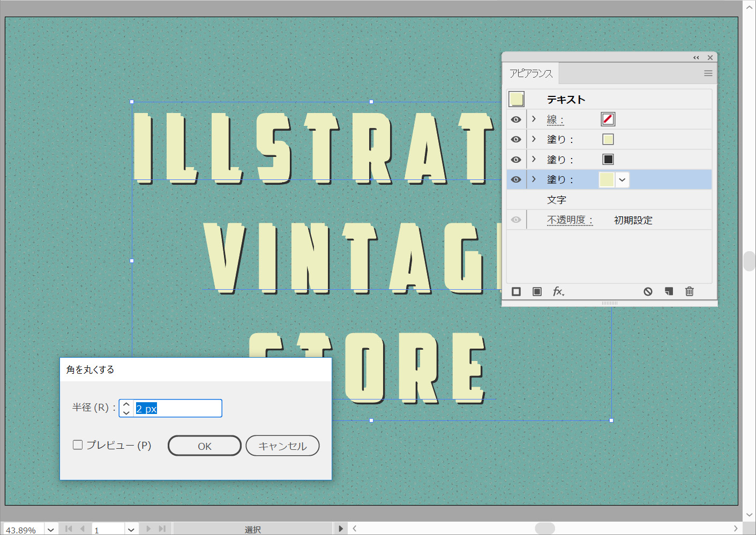Enable the プレビュー checkbox
Screen dimensions: 756x535
tap(78, 445)
